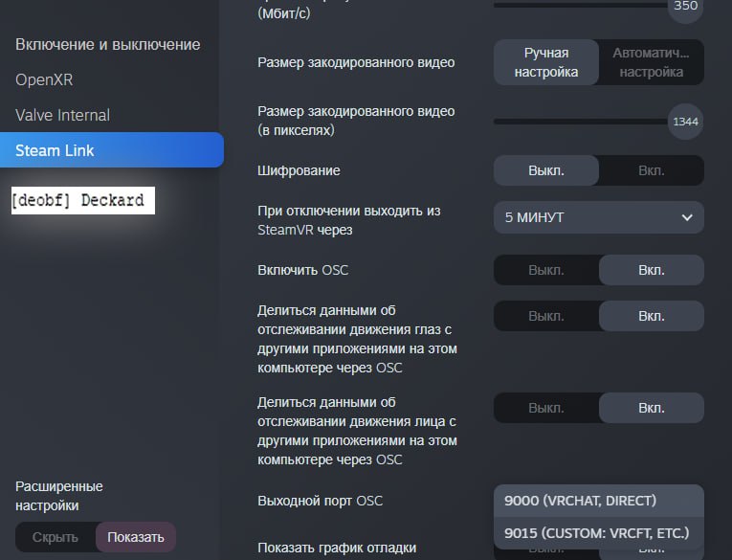
Task: Select the Steam Link sidebar tab
Action: (x=55, y=150)
